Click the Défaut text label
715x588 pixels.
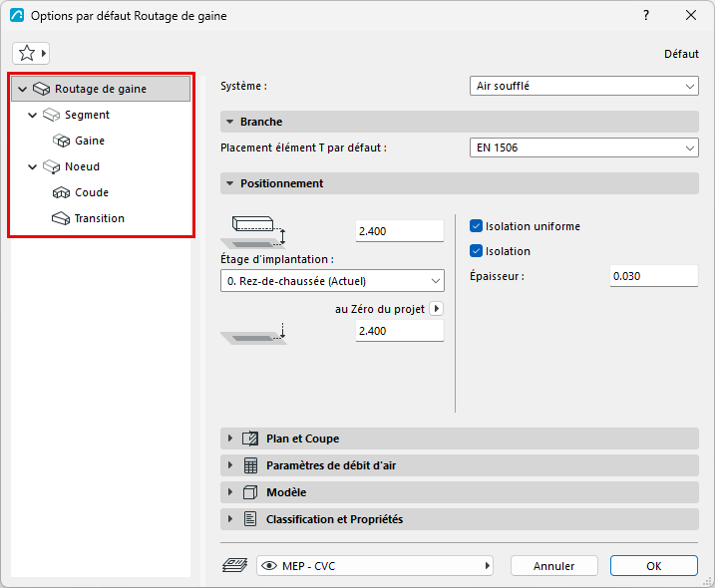pyautogui.click(x=681, y=54)
